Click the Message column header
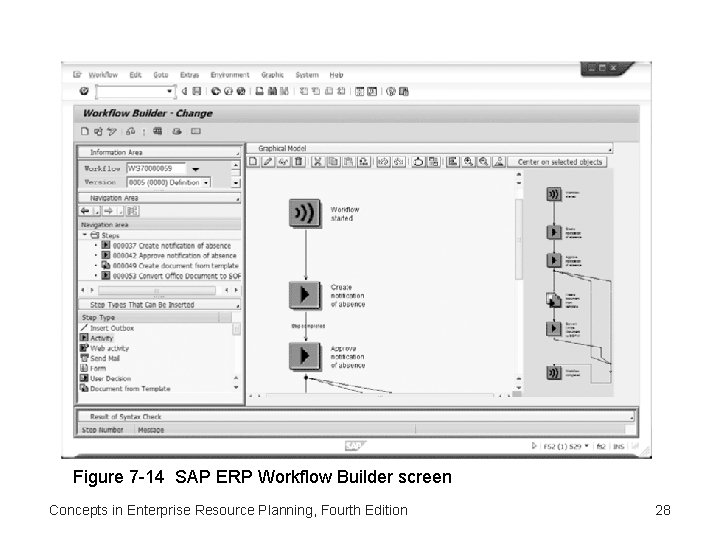 [151, 430]
